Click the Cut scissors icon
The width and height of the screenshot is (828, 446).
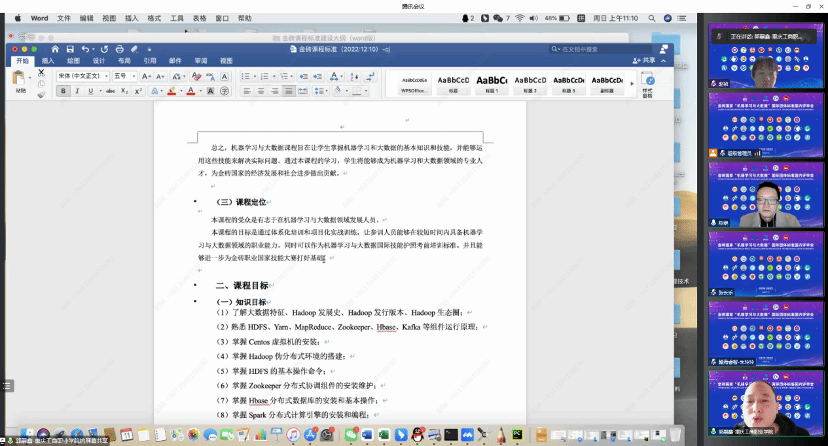pyautogui.click(x=40, y=73)
